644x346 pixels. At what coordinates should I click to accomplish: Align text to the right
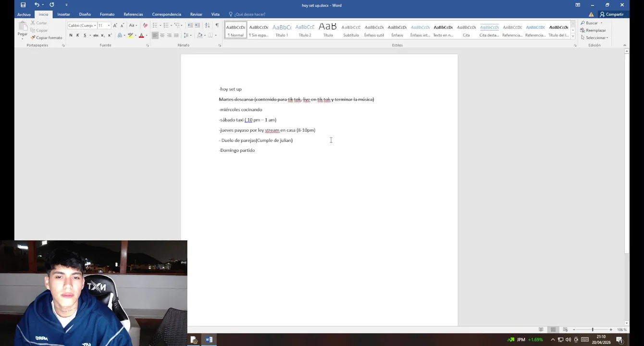(169, 35)
